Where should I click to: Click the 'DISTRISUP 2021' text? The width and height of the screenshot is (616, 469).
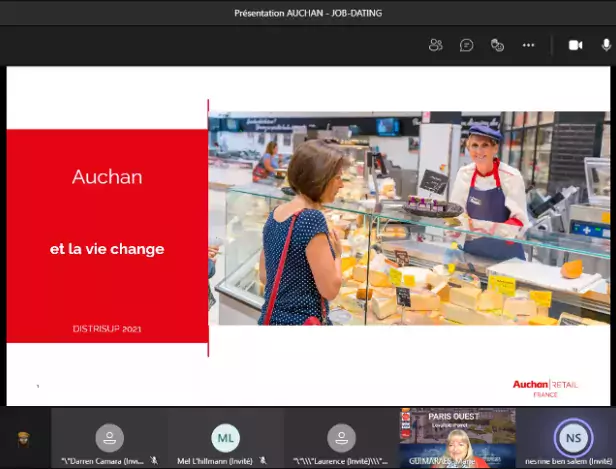click(x=107, y=329)
